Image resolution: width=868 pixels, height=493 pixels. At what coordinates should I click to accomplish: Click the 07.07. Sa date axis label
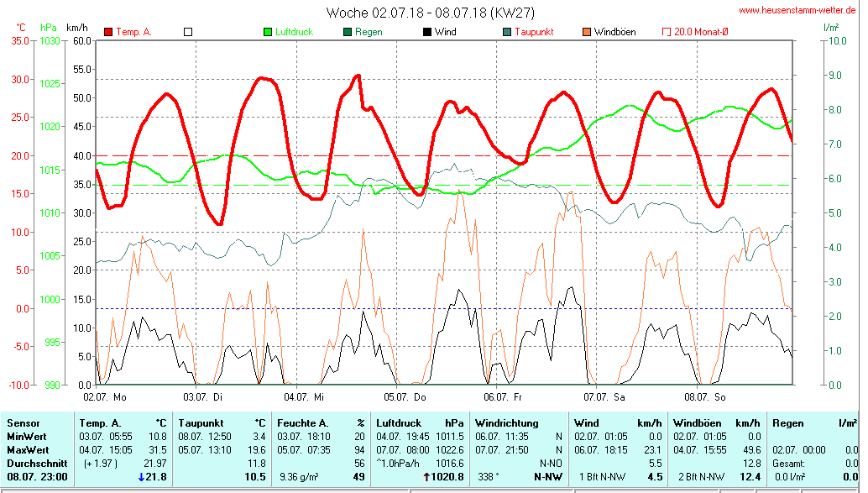pos(606,396)
